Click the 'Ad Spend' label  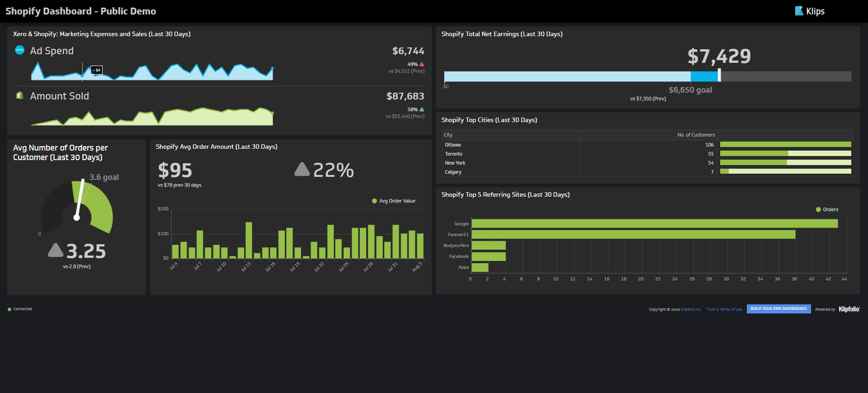(52, 50)
